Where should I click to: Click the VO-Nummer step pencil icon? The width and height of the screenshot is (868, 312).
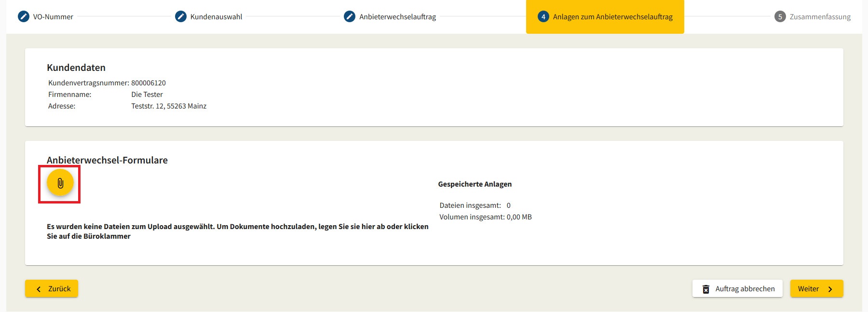(24, 16)
